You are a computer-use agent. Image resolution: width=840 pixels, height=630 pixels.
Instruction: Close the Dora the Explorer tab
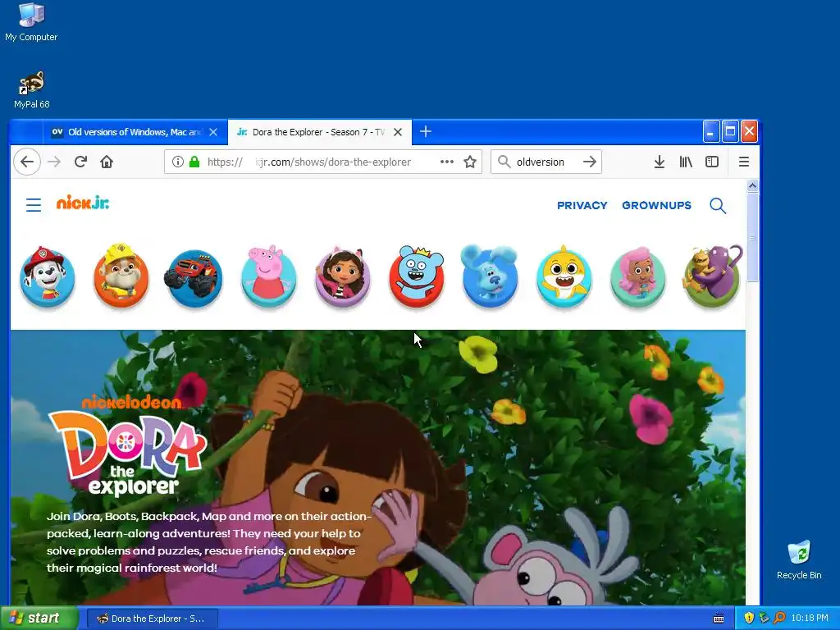[398, 132]
